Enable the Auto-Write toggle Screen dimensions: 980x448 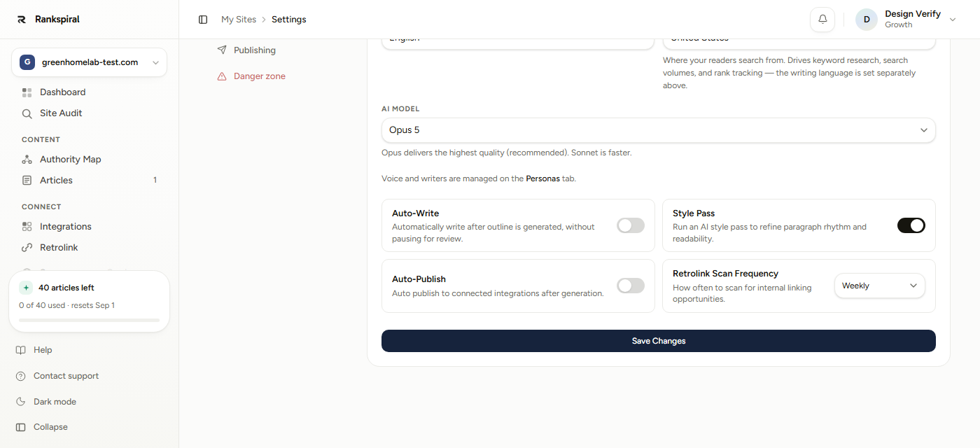point(631,225)
